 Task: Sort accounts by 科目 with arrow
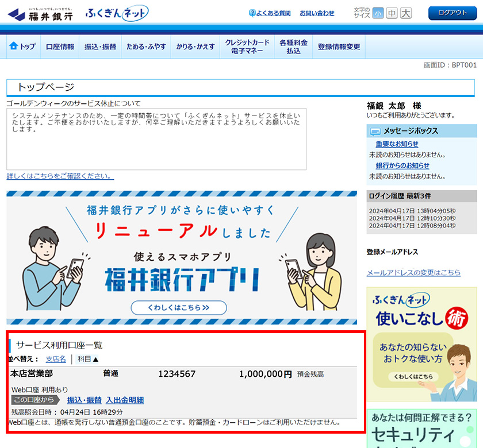[x=87, y=359]
